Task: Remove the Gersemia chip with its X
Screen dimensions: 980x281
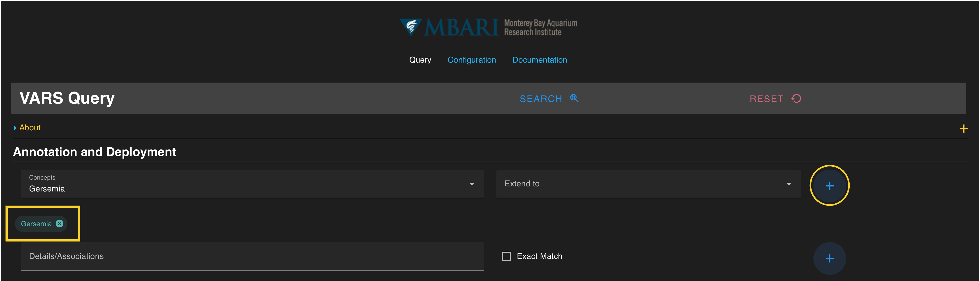Action: [60, 223]
